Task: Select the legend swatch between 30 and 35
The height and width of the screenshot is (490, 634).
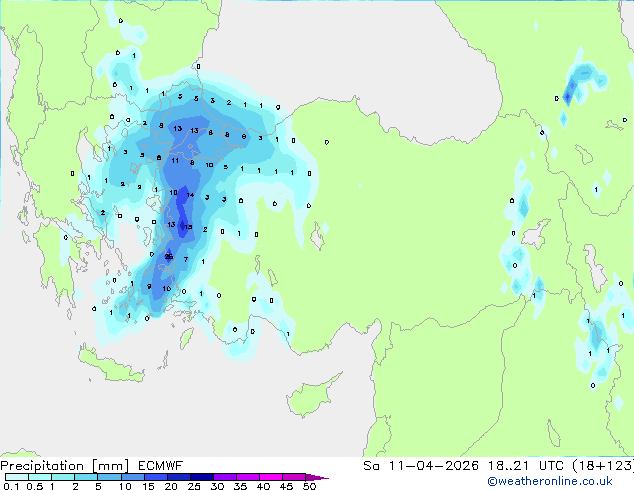Action: [224, 477]
